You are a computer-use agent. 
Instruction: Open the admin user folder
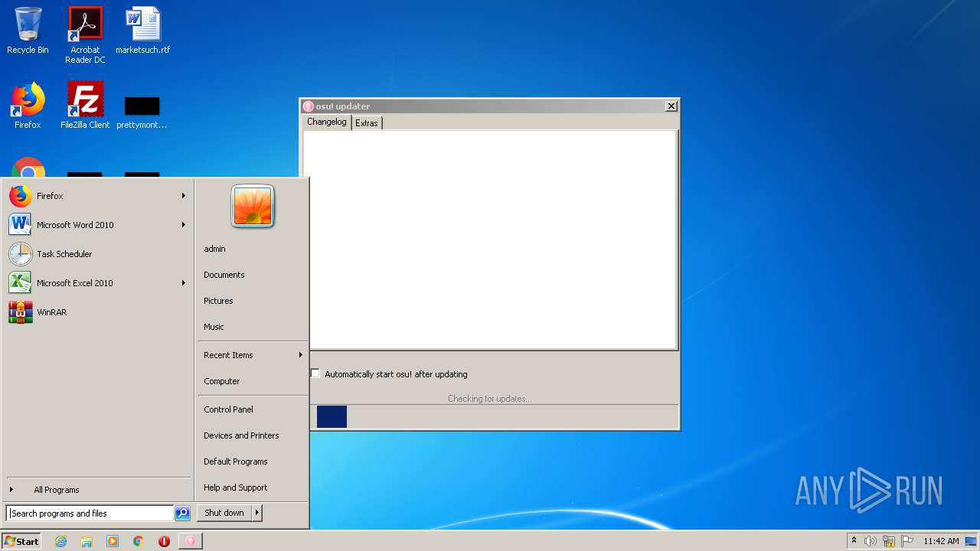pos(252,249)
